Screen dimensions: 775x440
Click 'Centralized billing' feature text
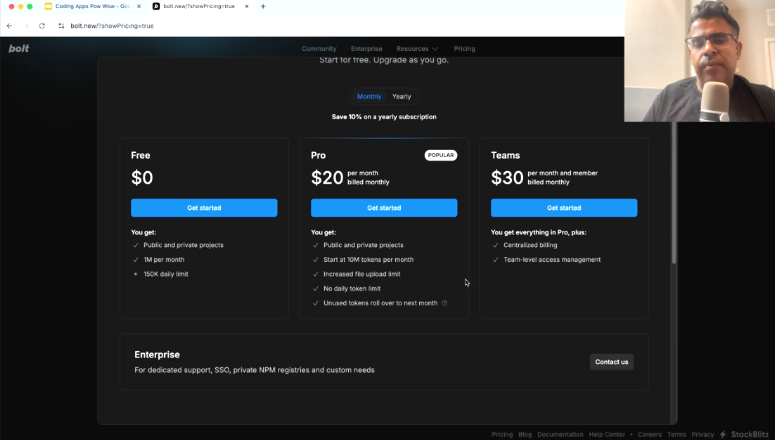(530, 245)
